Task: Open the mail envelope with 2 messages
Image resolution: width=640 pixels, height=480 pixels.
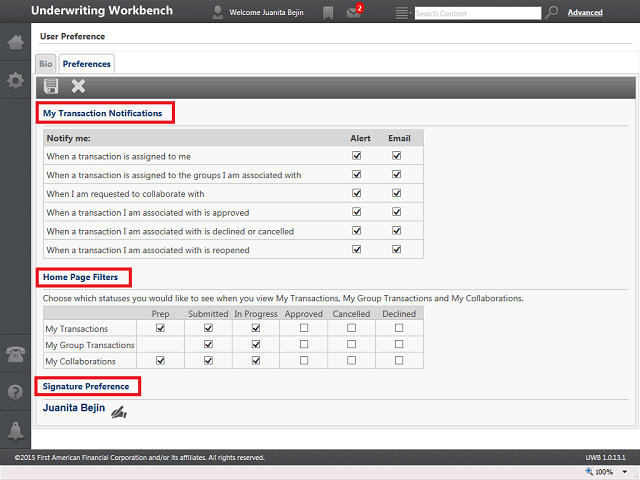Action: click(354, 13)
